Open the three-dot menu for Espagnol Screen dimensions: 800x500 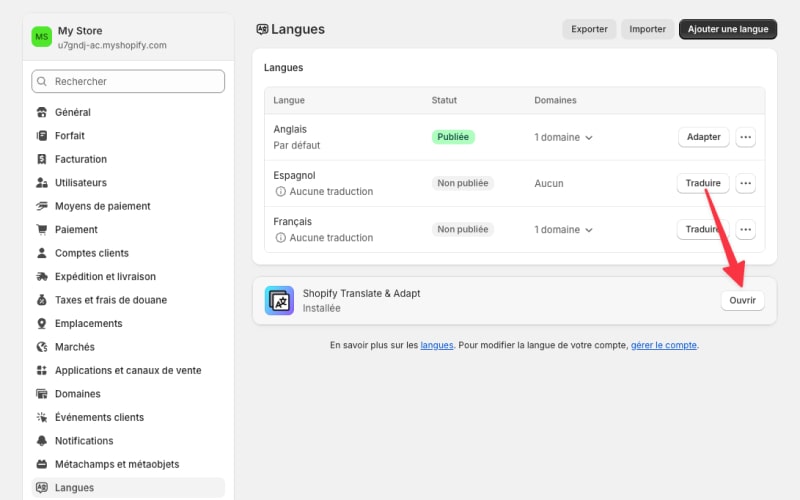745,183
